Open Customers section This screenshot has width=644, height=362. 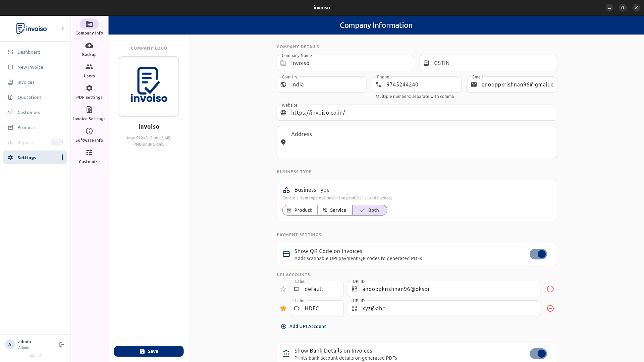coord(35,112)
